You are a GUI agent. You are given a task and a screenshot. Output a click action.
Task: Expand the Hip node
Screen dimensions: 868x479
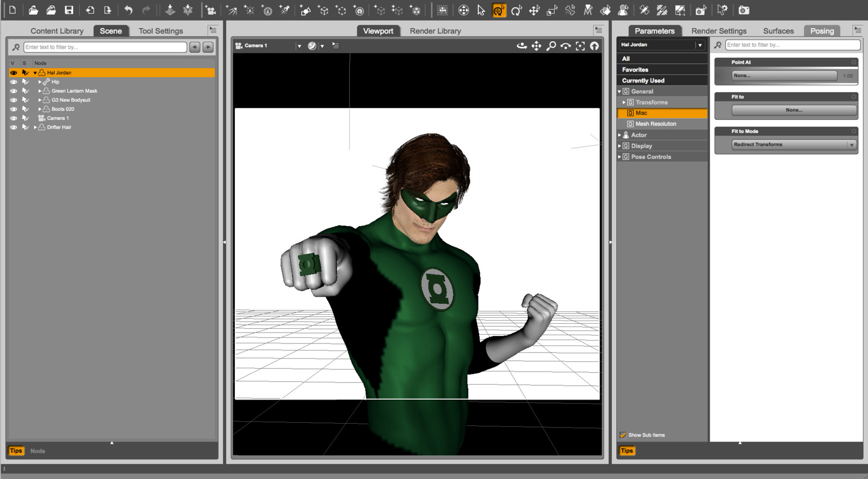click(40, 82)
